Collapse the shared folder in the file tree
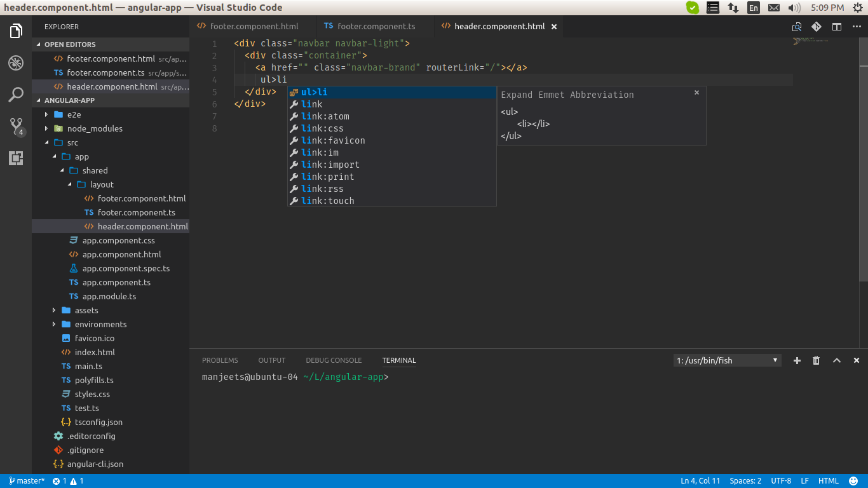 [x=96, y=170]
